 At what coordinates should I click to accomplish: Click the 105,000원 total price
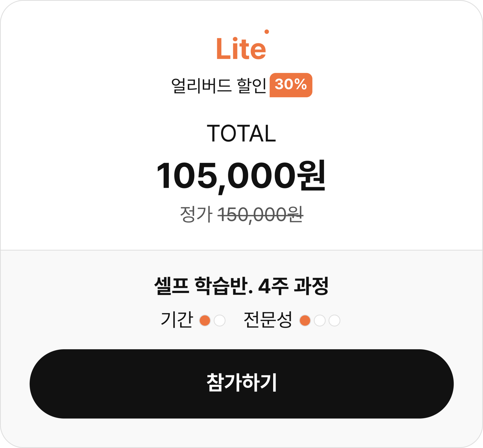tap(241, 176)
